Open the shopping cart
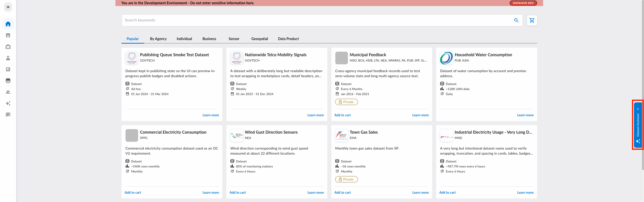The image size is (644, 202). 532,20
